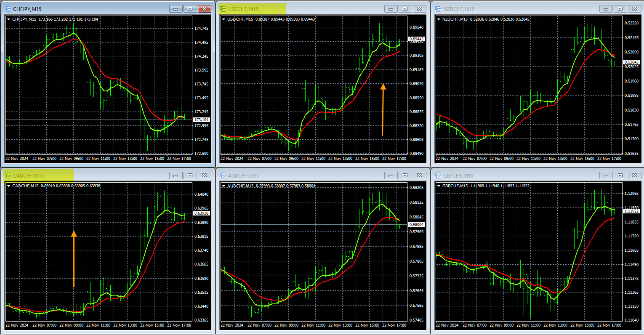This screenshot has width=644, height=335.
Task: Click the 0.52045 price label on NZDCHF
Action: 631,62
